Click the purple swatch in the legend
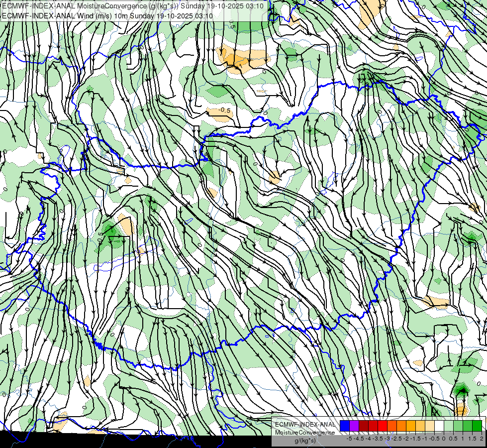The width and height of the screenshot is (487, 448). point(354,426)
